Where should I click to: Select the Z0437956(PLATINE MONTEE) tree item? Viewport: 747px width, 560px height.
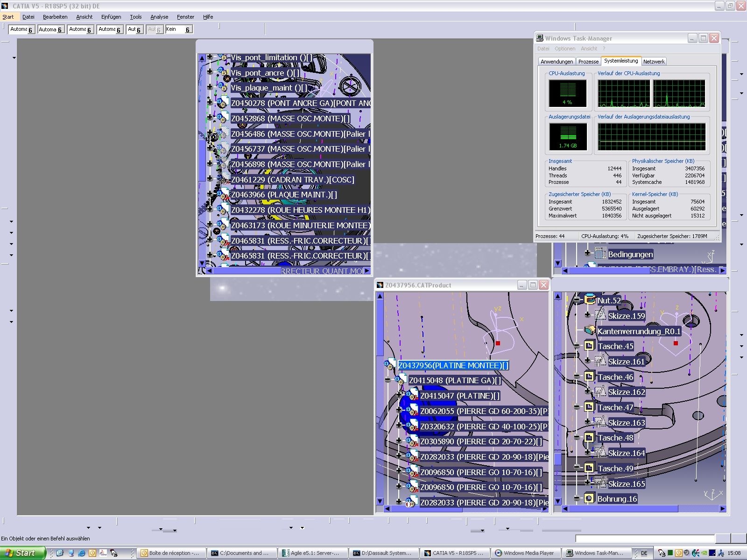(453, 365)
